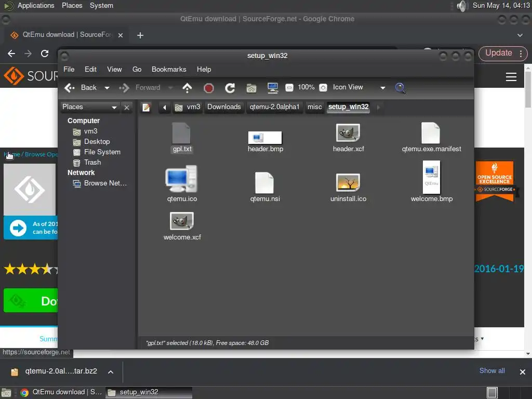Open the Help menu

[x=204, y=70]
